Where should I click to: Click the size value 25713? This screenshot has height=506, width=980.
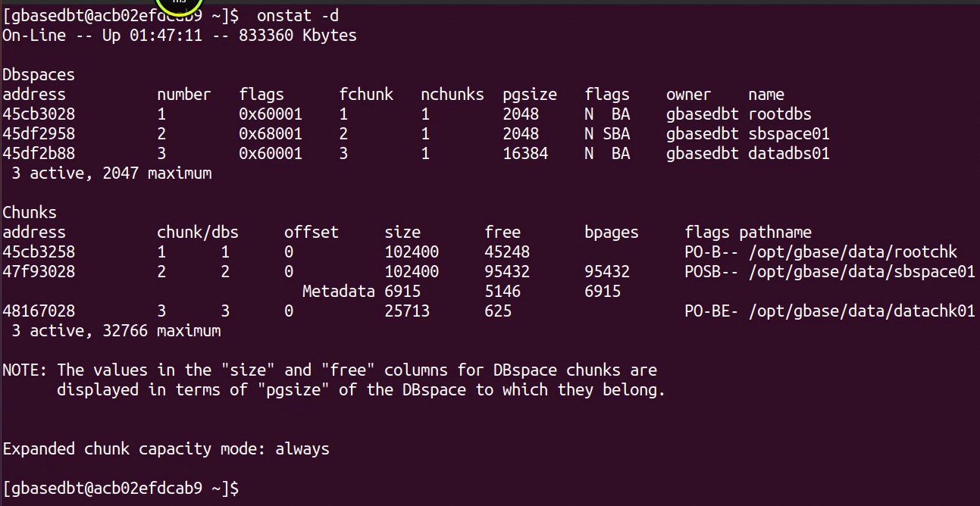click(x=407, y=311)
